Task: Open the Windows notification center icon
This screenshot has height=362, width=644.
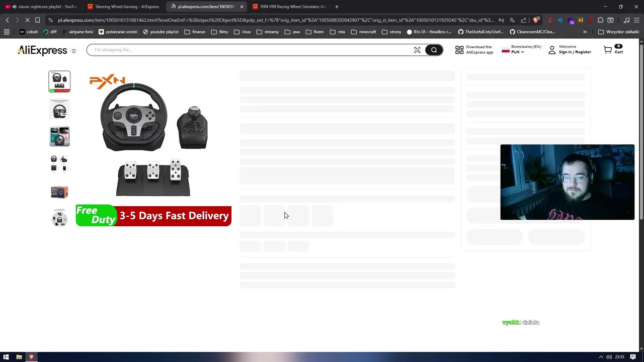Action: point(633,357)
